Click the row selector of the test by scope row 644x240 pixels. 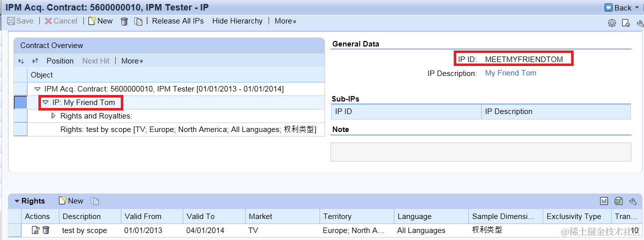click(14, 230)
